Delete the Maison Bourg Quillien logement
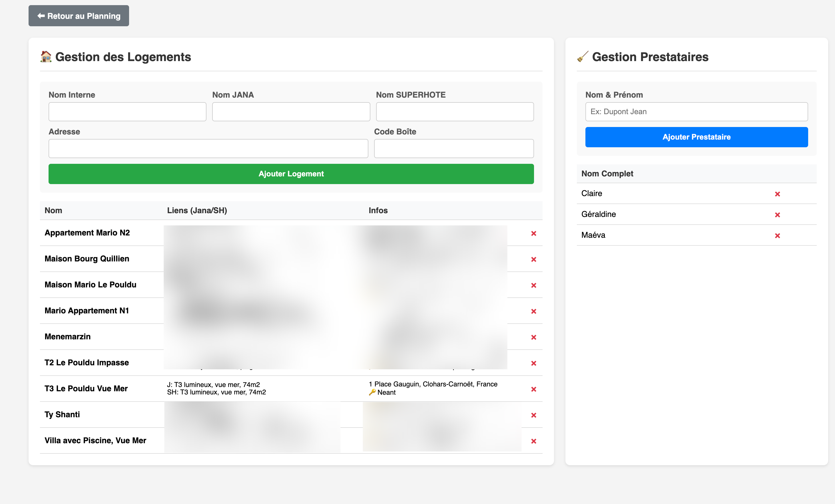This screenshot has height=504, width=835. point(534,259)
